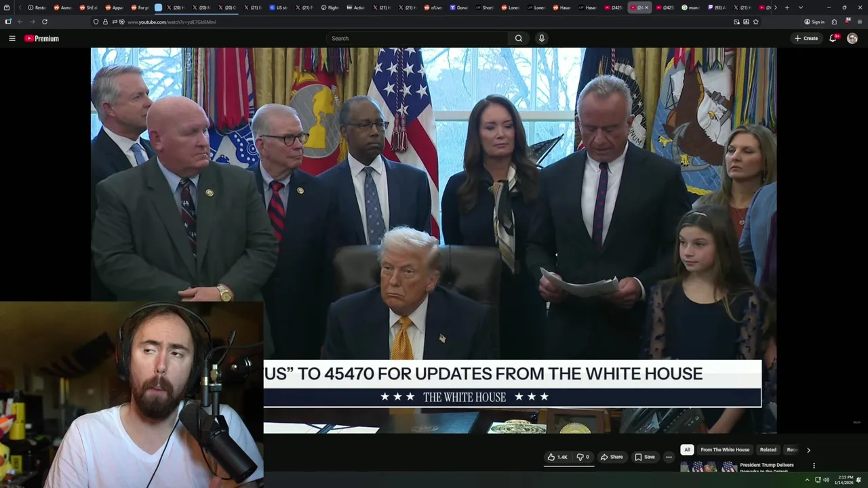Screen dimensions: 868x488
Task: Dislike the video
Action: coord(583,457)
